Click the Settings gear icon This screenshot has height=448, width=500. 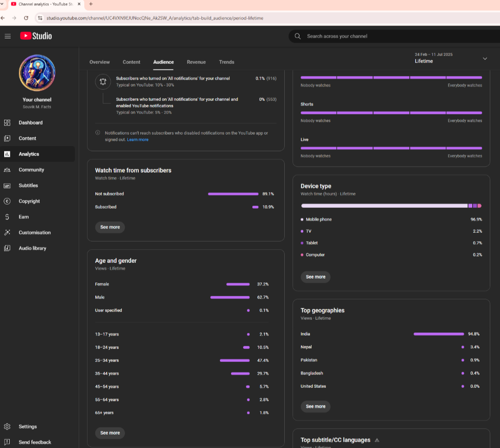(x=7, y=427)
